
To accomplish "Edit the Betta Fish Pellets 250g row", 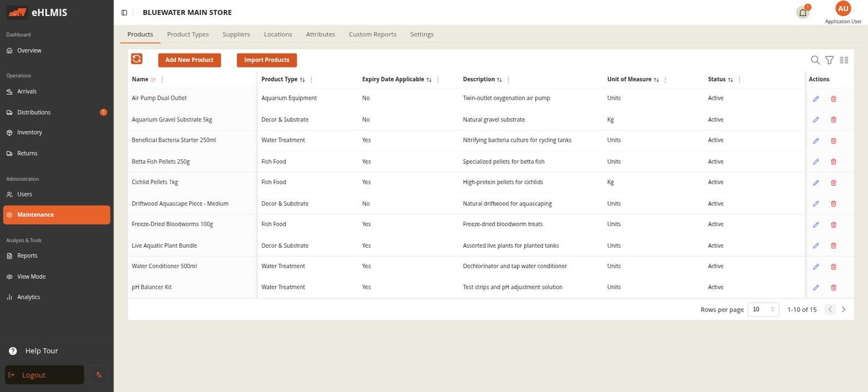I will (816, 162).
